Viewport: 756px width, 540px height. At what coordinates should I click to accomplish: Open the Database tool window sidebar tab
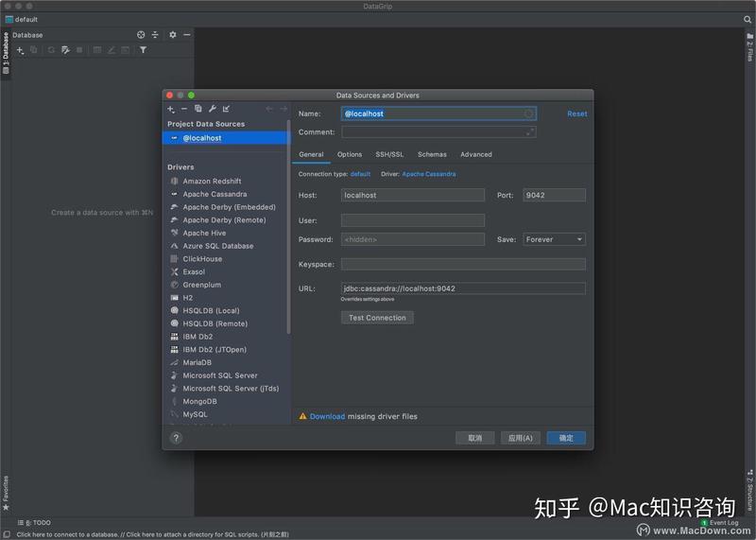point(6,54)
